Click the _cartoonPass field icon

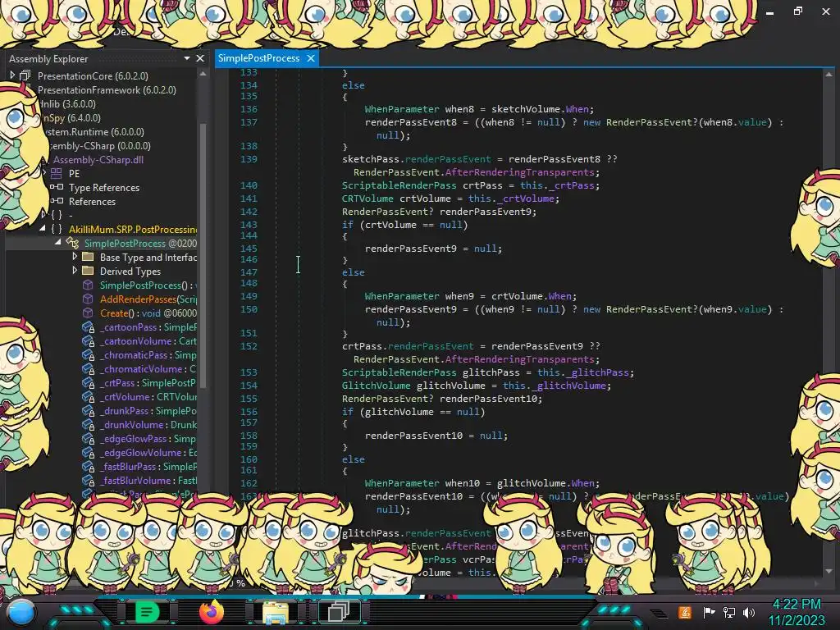(x=89, y=326)
